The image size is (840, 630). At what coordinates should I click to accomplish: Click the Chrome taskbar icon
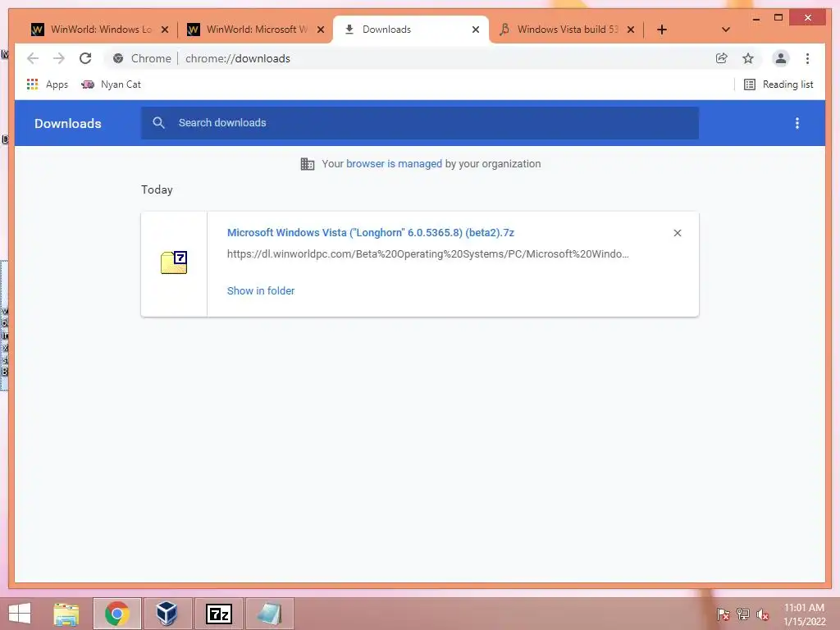[x=116, y=614]
